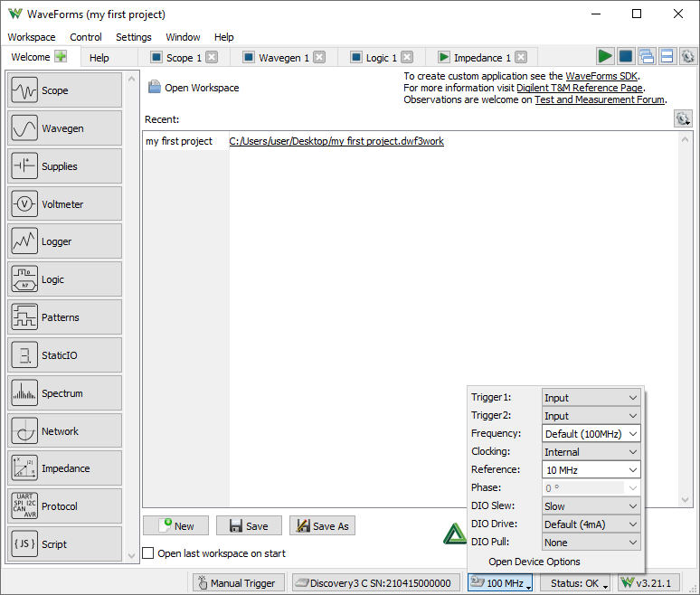Enable Open last workspace on start
This screenshot has width=700, height=595.
[x=149, y=553]
